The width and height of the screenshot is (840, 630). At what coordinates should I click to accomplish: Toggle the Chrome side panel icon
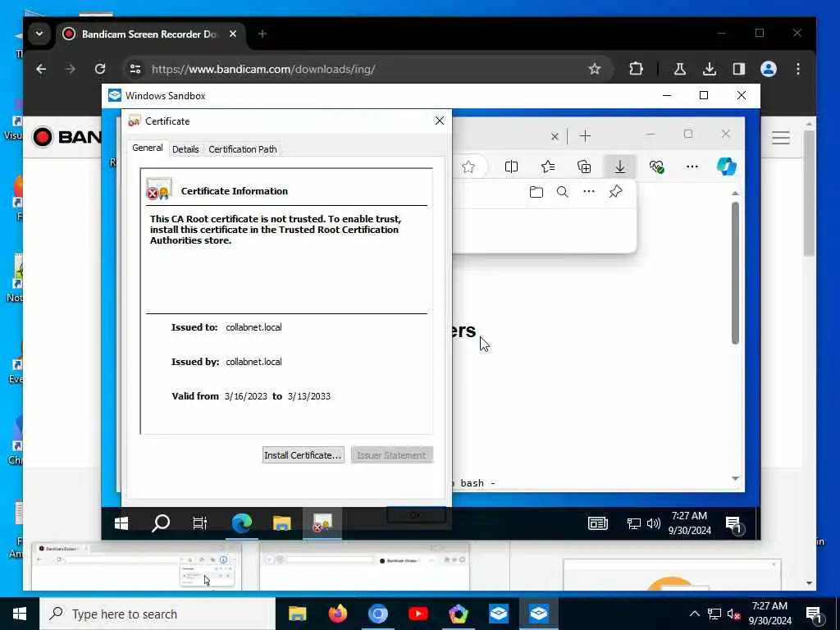point(739,69)
